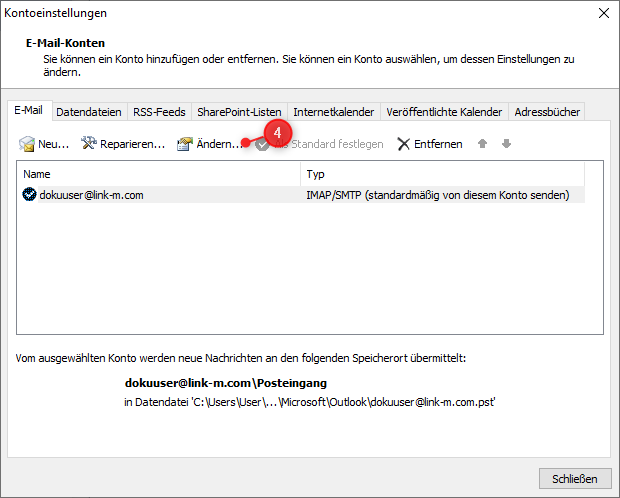Close the Kontoeinstellungen dialog window
The height and width of the screenshot is (498, 620).
tap(603, 13)
